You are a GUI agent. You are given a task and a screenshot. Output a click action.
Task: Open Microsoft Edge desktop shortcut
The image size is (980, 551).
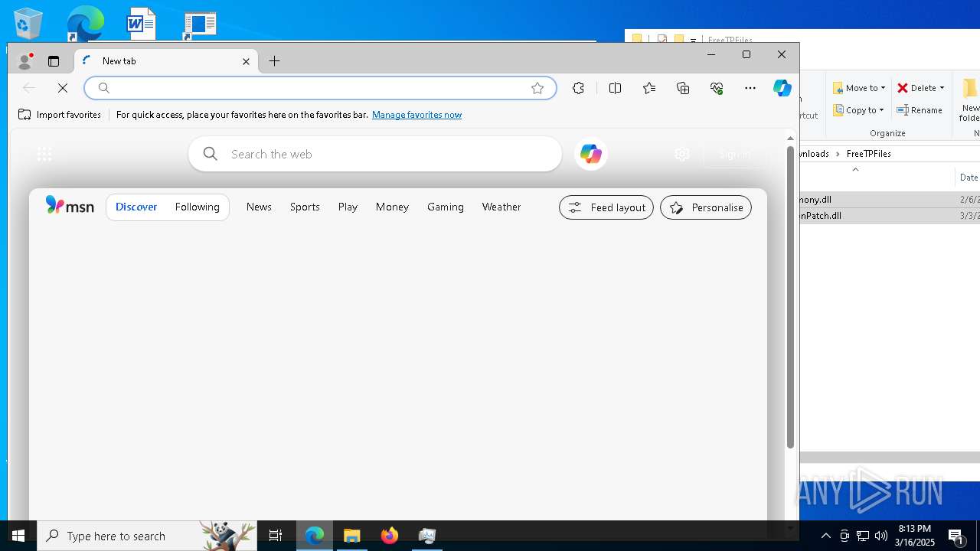(x=84, y=24)
